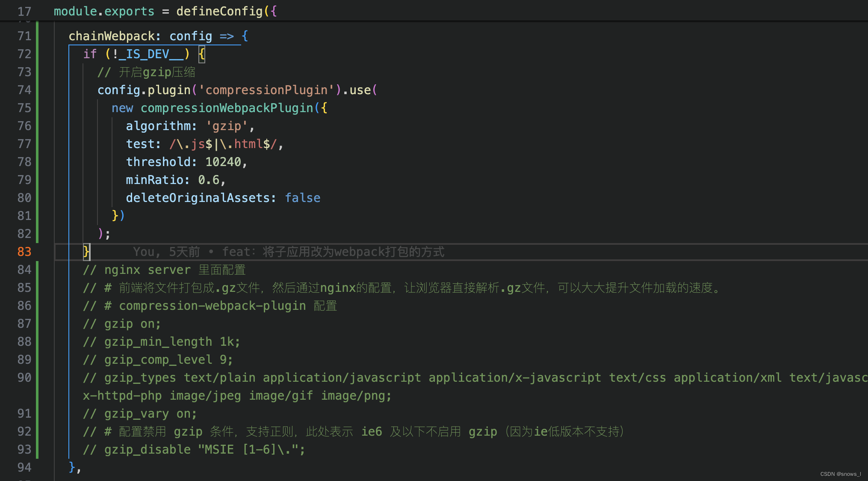Click line number 71 in gutter

(x=24, y=36)
